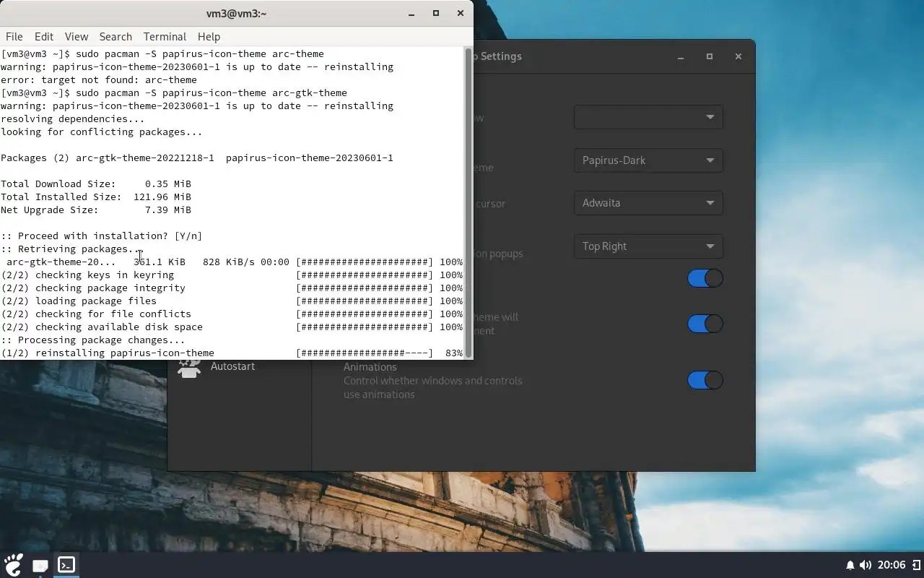
Task: Click the 'resolving dependencies' line
Action: pos(73,118)
